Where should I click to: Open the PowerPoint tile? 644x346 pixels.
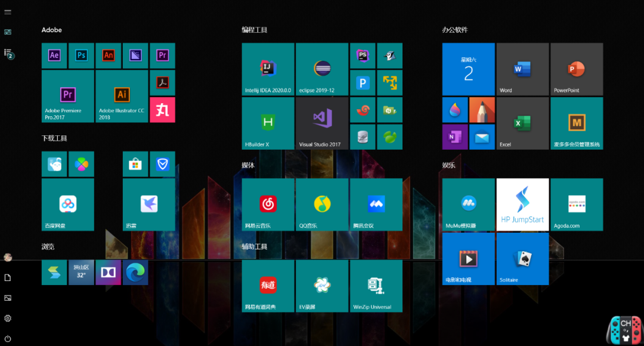click(x=577, y=69)
